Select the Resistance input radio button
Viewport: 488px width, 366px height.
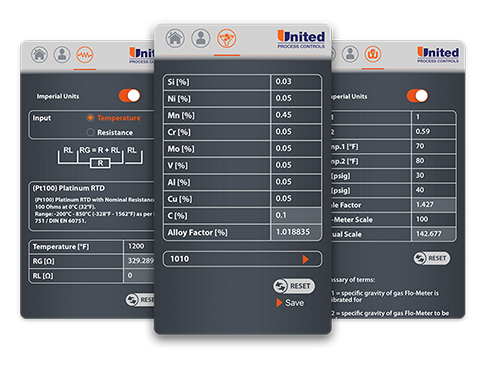90,132
